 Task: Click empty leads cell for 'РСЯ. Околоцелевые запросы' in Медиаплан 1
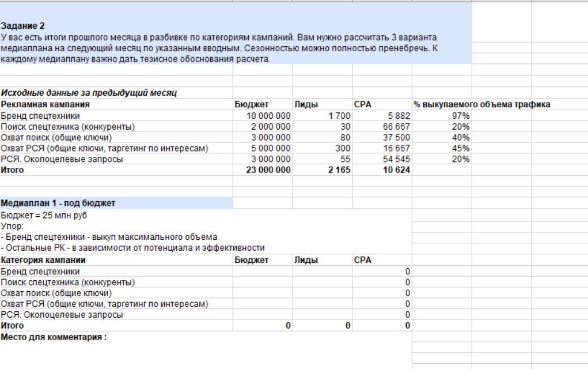[323, 315]
